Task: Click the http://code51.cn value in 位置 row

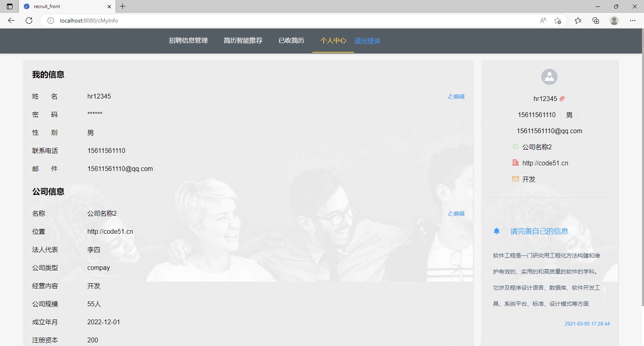Action: coord(110,232)
